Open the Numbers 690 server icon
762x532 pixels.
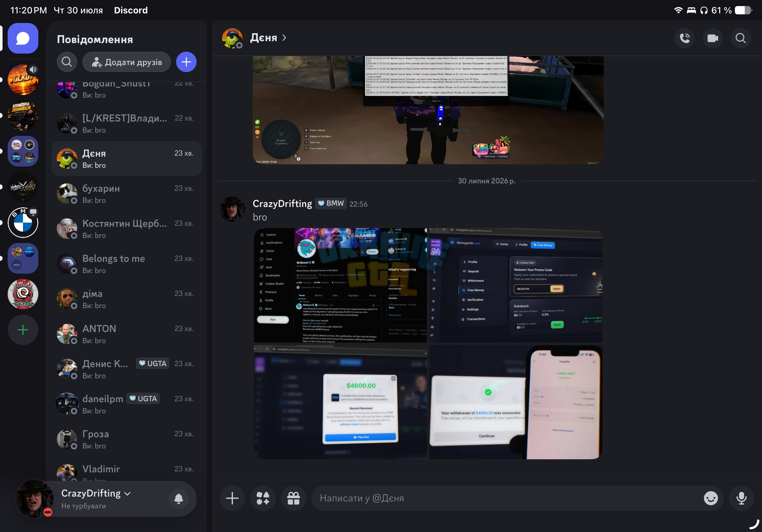23,187
